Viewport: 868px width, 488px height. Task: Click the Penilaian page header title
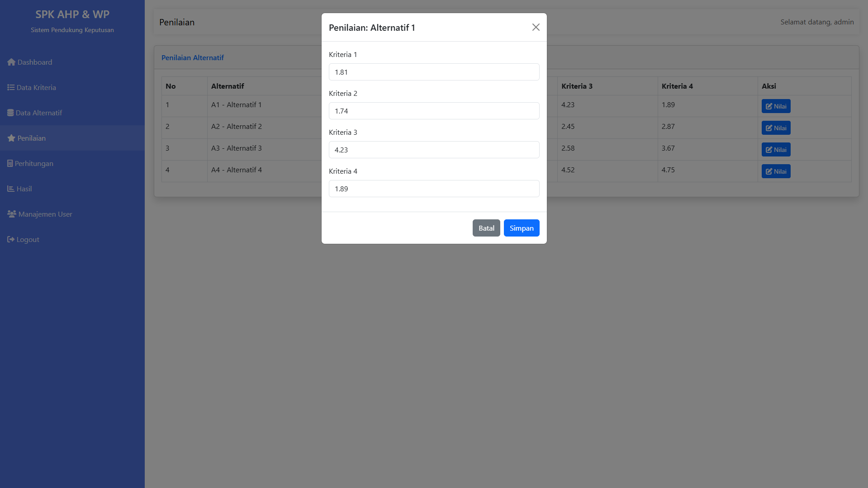(x=177, y=22)
